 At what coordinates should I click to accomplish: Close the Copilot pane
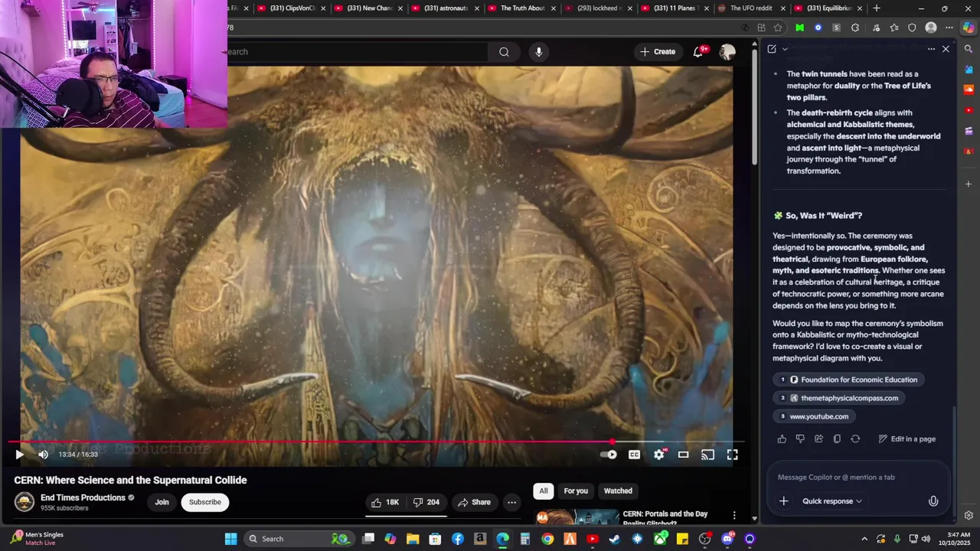click(x=946, y=49)
